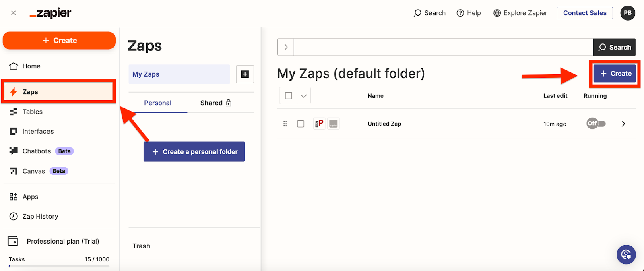Screen dimensions: 644x271
Task: Open the Zapier logo home link
Action: (50, 13)
